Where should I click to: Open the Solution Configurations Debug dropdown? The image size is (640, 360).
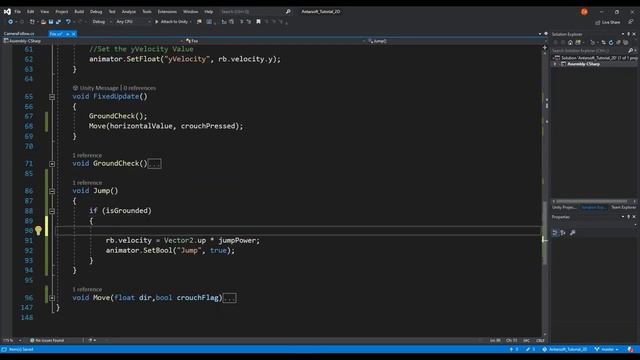(x=102, y=22)
